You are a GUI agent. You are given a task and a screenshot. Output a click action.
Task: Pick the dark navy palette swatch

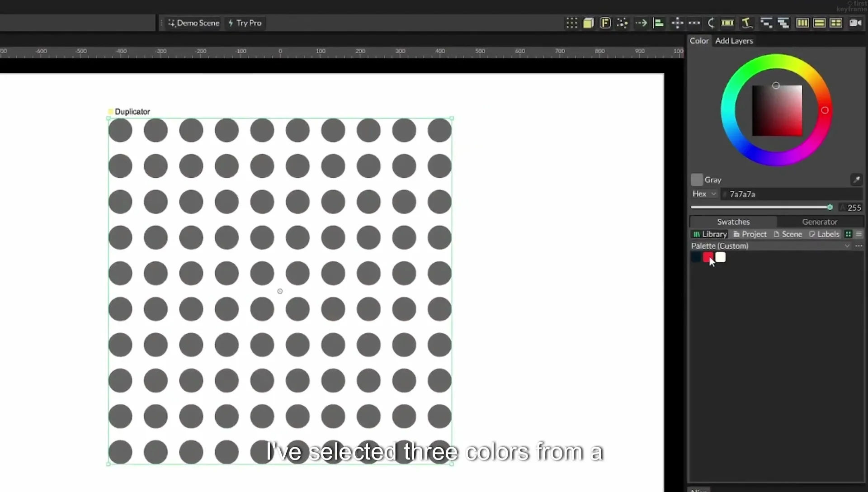696,257
